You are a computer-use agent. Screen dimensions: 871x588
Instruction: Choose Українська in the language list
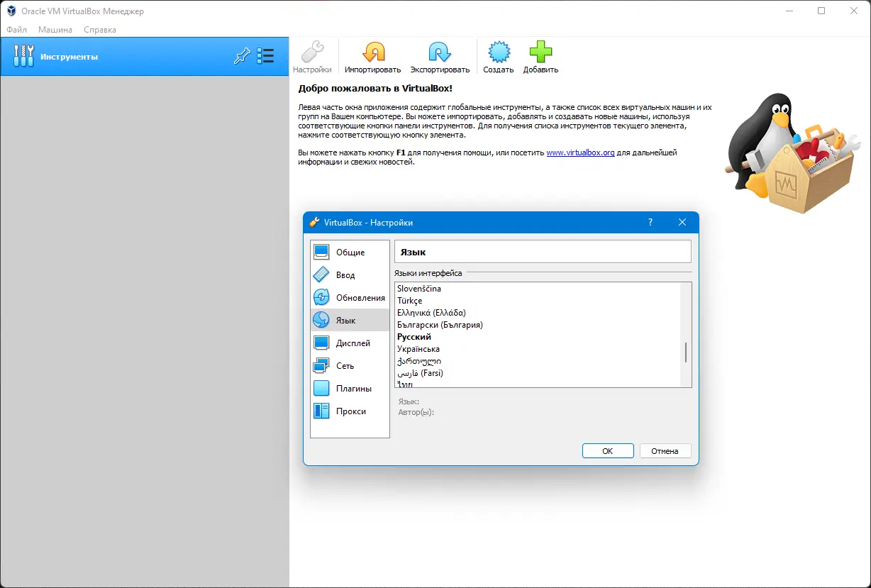537,349
